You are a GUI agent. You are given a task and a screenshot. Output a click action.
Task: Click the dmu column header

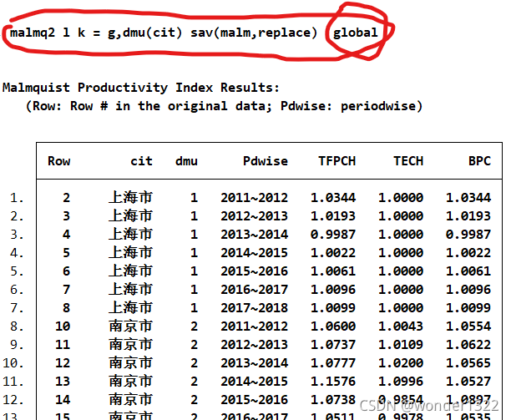(x=186, y=161)
